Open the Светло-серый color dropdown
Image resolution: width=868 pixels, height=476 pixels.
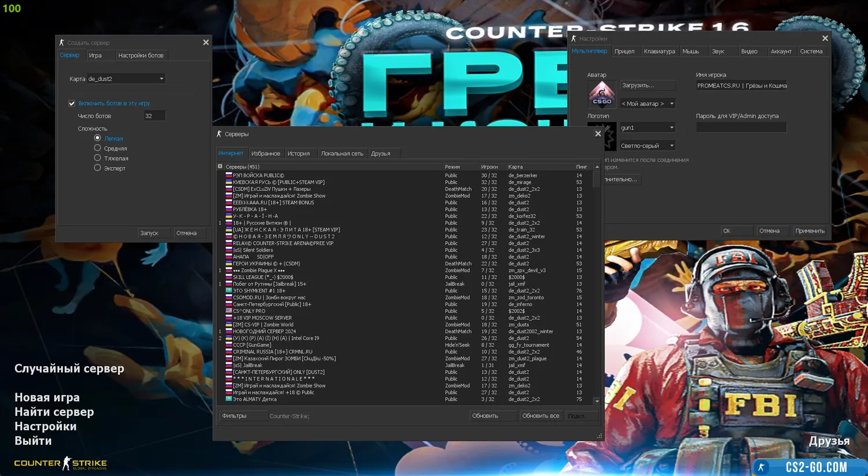click(671, 146)
